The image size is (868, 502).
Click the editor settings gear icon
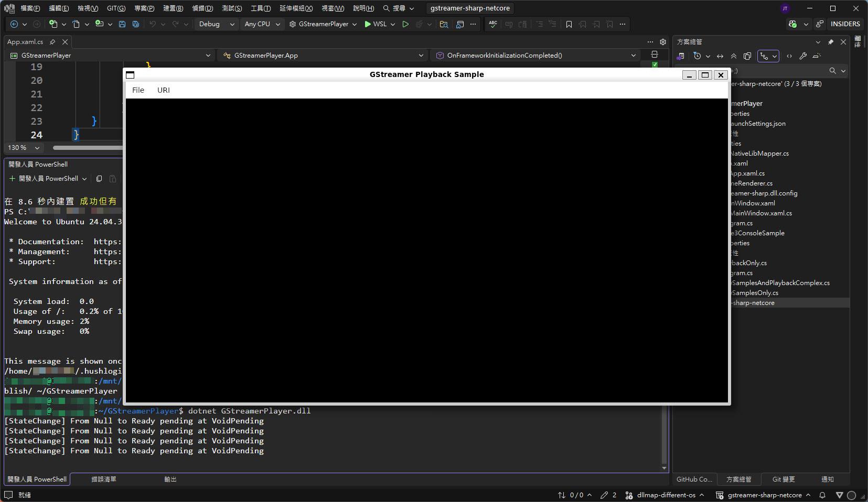[x=663, y=42]
